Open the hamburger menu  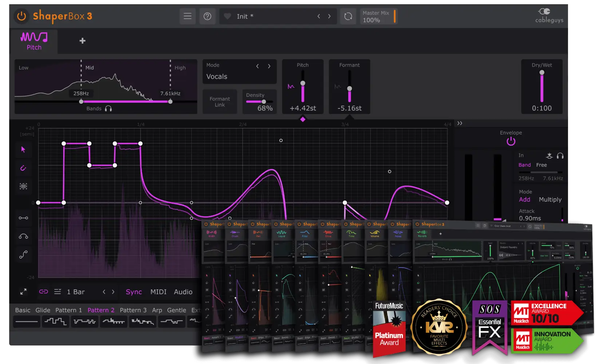point(188,16)
